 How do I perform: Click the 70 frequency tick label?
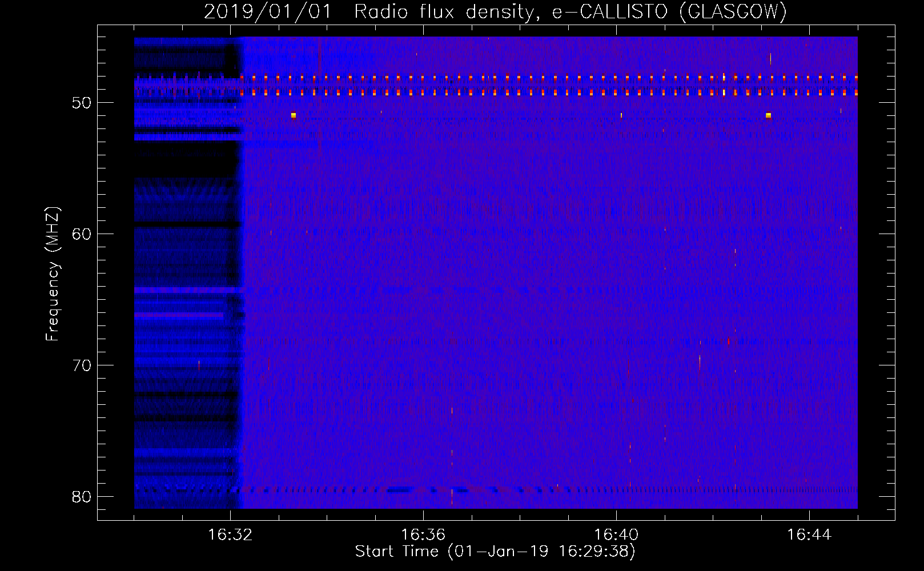tap(82, 365)
